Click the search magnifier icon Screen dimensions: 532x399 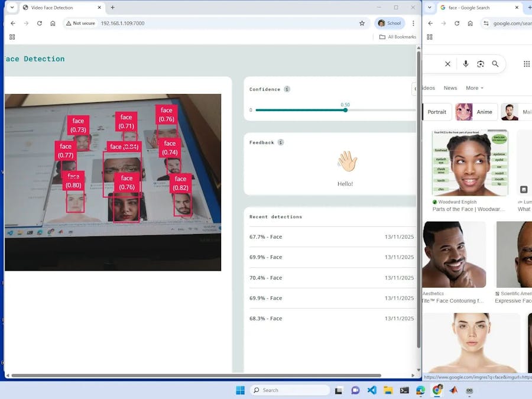pos(495,63)
